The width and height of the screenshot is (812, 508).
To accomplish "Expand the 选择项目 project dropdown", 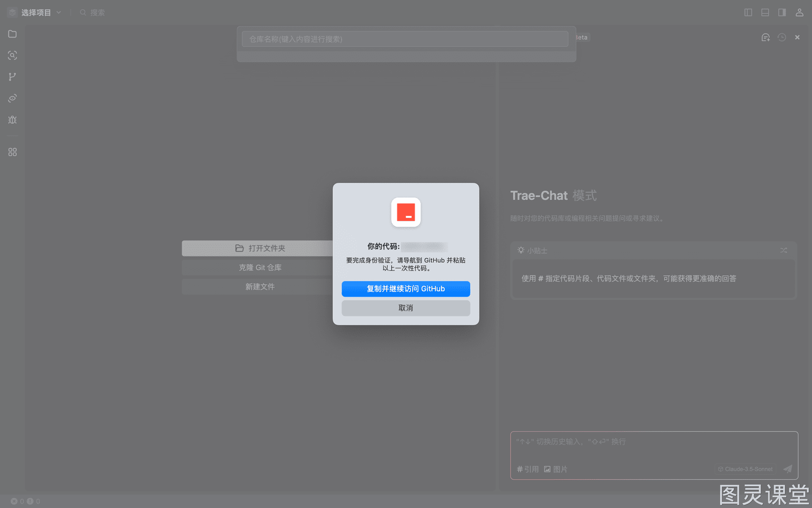I will click(x=59, y=13).
